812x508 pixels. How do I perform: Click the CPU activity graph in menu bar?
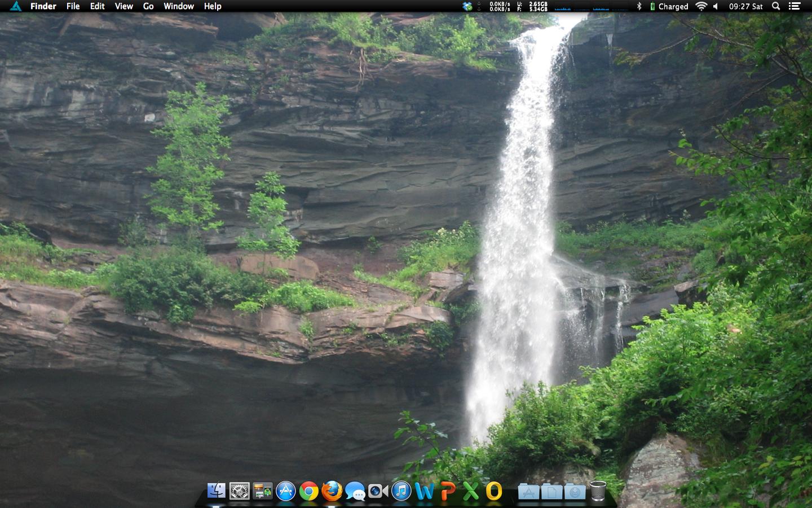click(x=592, y=6)
